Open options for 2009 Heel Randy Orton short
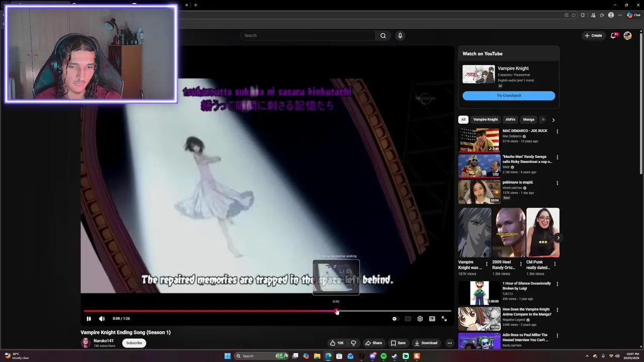This screenshot has width=644, height=362. [x=521, y=264]
